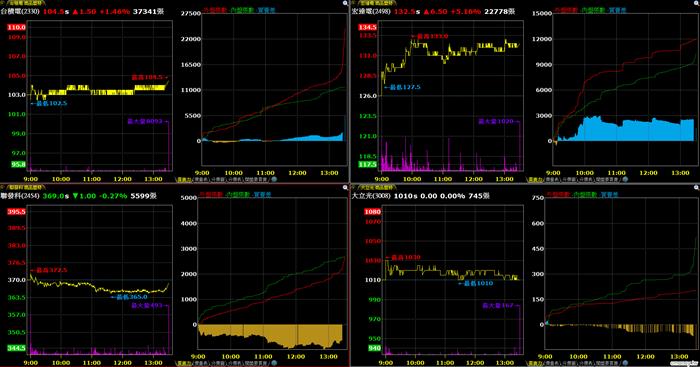This screenshot has width=700, height=367.
Task: Open the third tab below the 宏達電 volume chart
Action: coord(569,179)
